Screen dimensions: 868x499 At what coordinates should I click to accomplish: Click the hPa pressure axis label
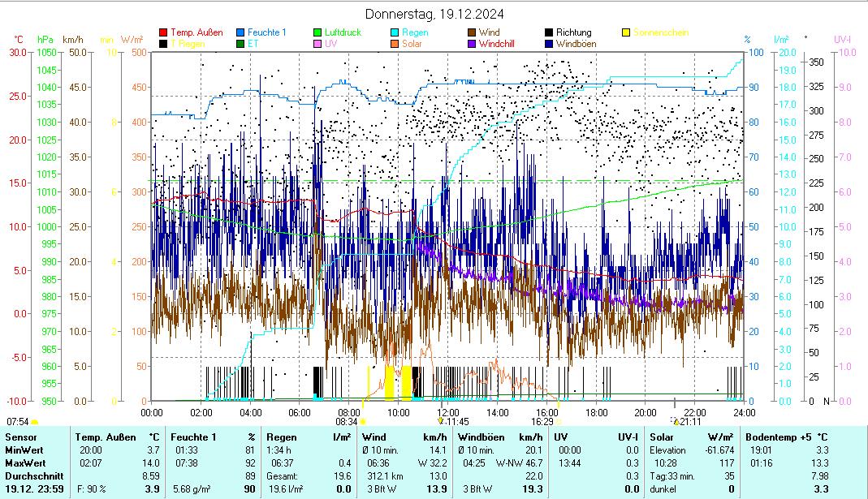point(45,39)
